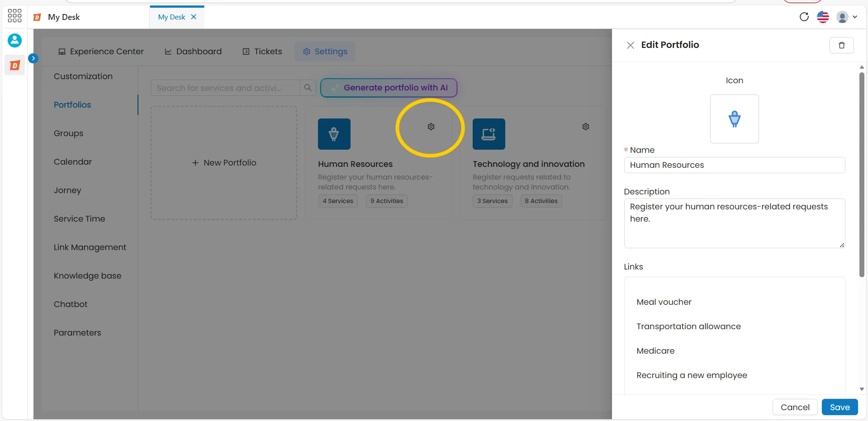Screen dimensions: 868x421
Task: Go to the Tickets tab
Action: (x=262, y=52)
